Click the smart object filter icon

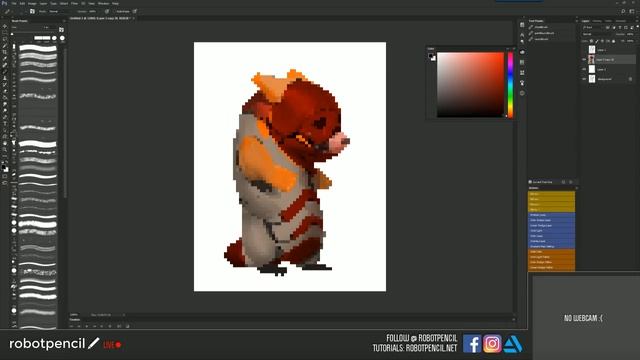632,27
